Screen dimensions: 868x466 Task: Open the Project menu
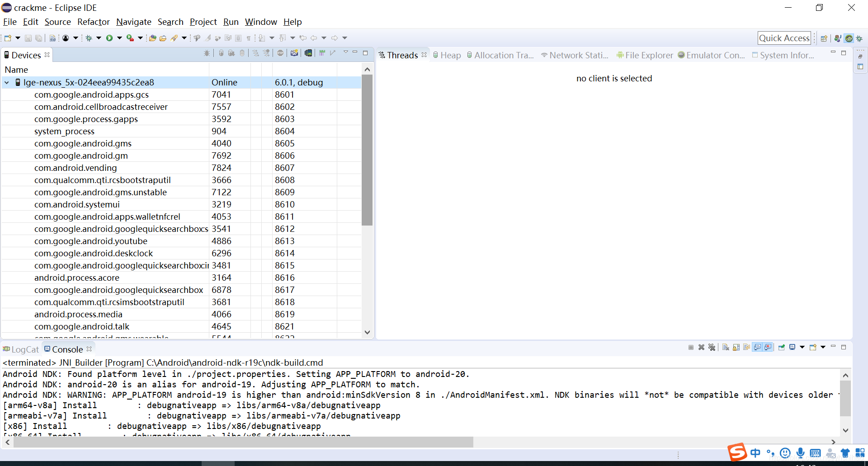coord(203,22)
